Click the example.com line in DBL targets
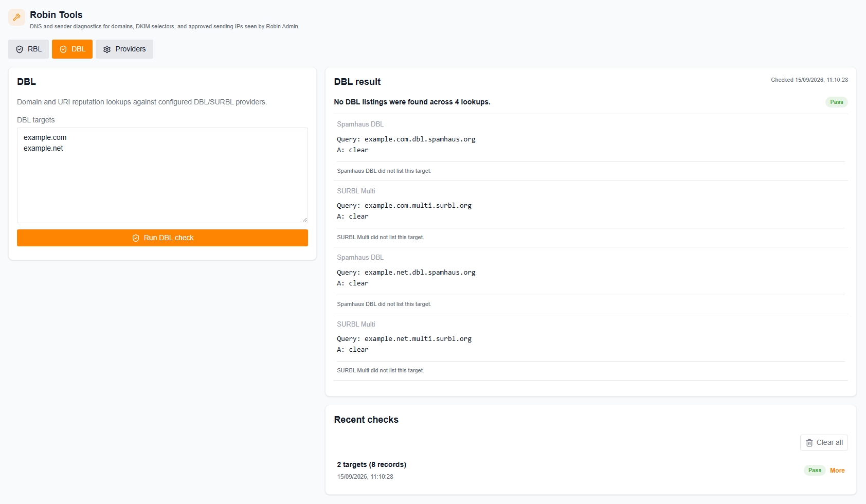 (45, 137)
